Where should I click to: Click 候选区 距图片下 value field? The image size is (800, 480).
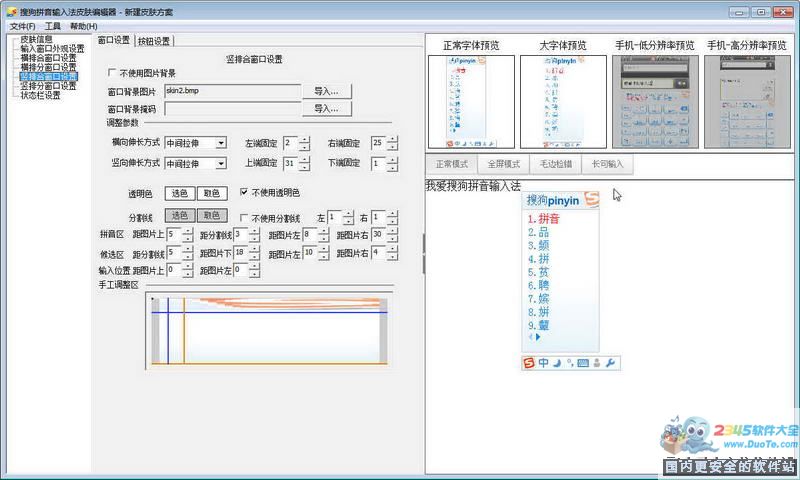[241, 252]
